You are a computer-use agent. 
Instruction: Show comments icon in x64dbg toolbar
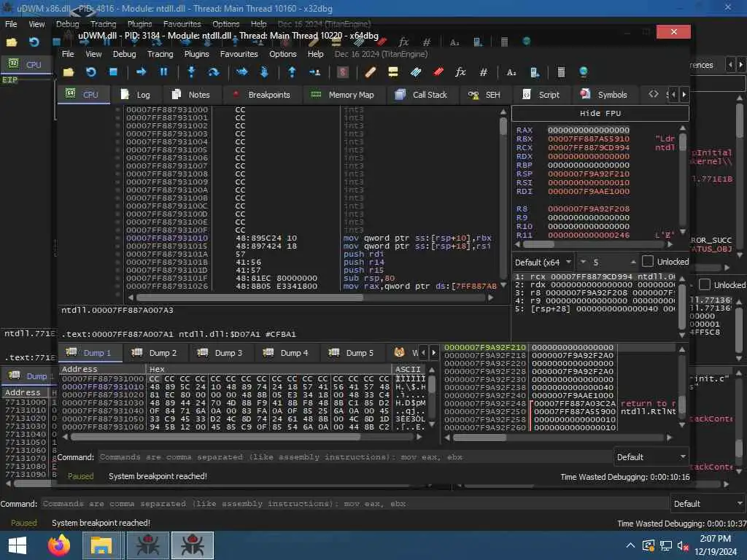[393, 72]
